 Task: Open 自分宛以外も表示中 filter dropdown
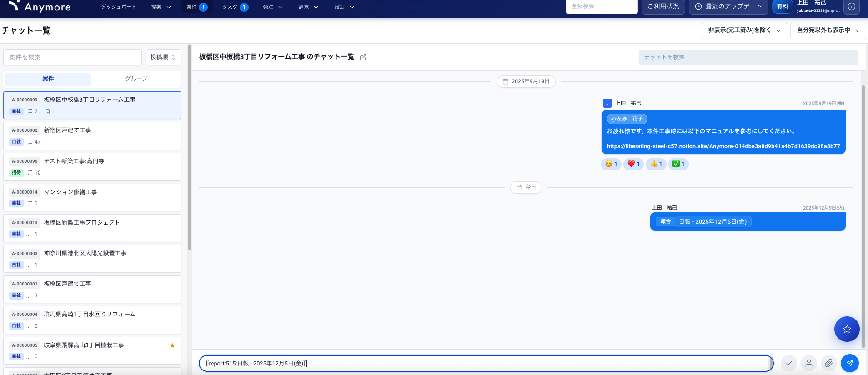(x=828, y=30)
